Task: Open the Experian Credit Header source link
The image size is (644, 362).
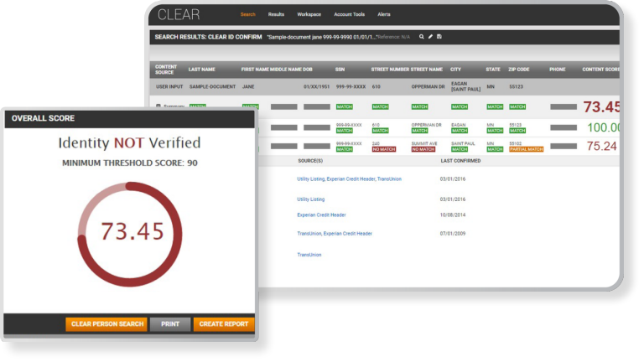Action: tap(321, 215)
